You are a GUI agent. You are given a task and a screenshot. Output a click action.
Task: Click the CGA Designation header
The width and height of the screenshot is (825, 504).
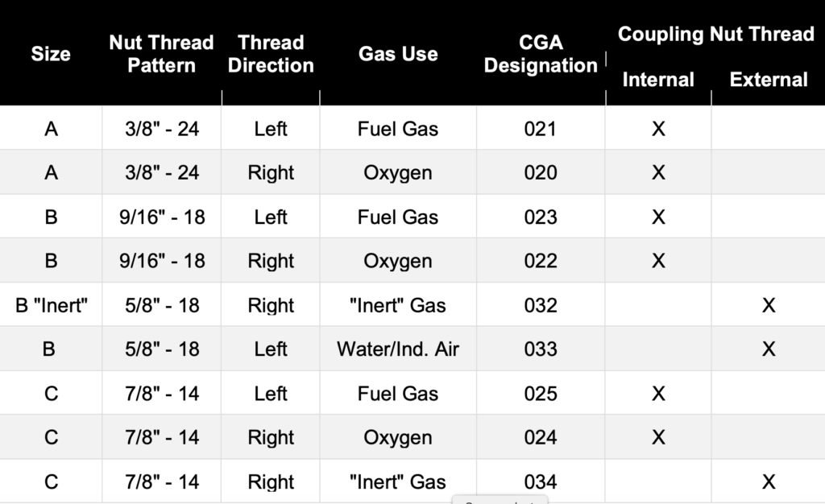541,54
